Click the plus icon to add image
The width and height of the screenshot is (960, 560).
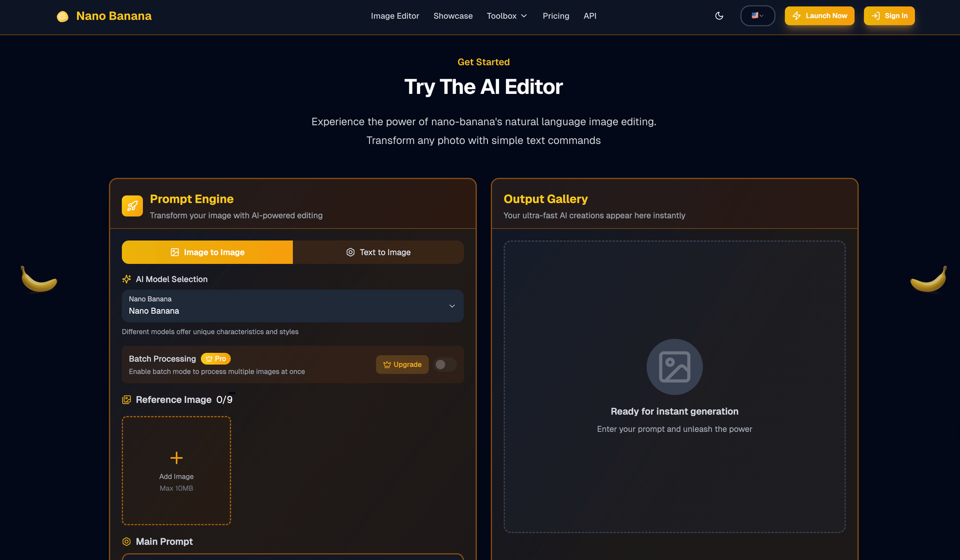(176, 458)
